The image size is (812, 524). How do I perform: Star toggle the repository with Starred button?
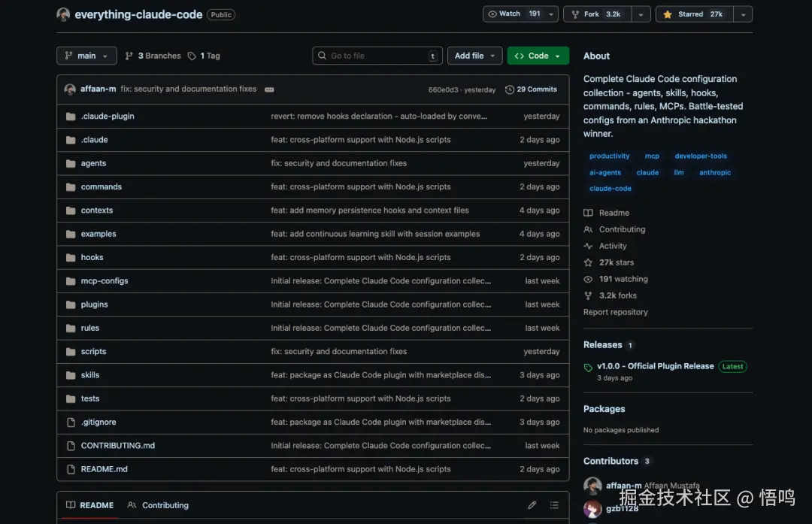click(694, 14)
